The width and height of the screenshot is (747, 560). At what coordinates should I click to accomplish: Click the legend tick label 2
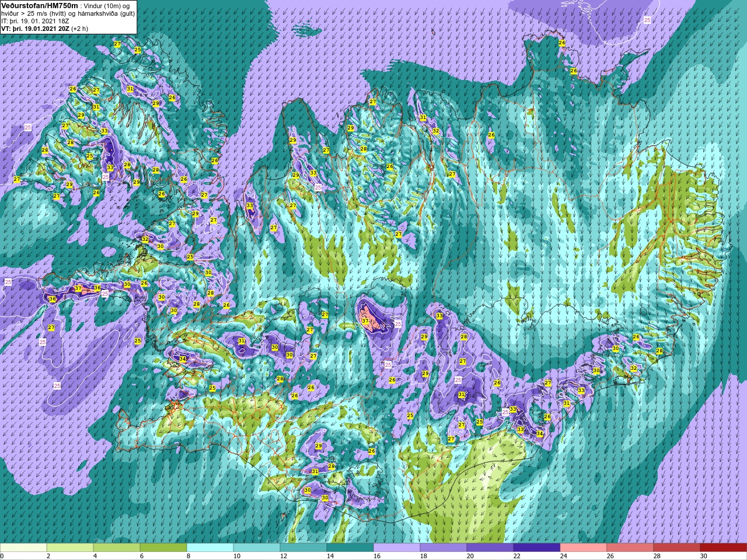tap(48, 556)
